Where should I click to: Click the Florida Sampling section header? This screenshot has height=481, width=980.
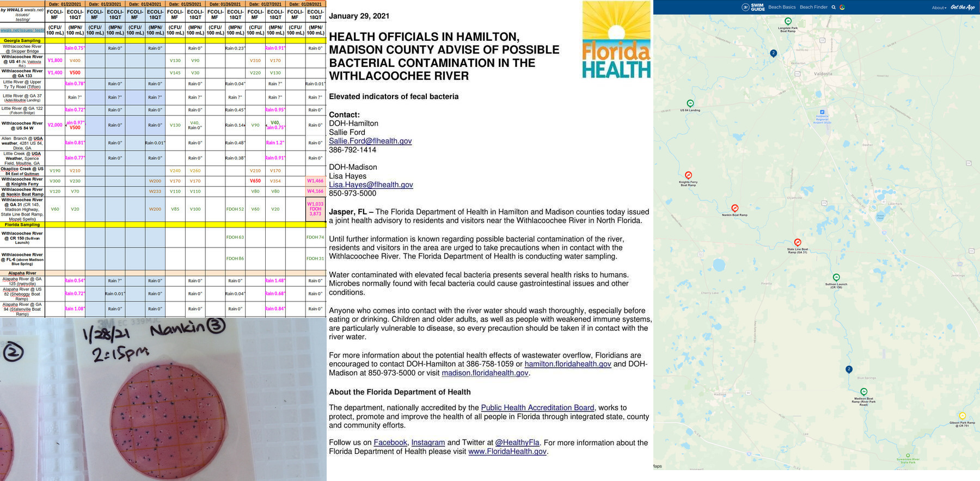pos(22,225)
